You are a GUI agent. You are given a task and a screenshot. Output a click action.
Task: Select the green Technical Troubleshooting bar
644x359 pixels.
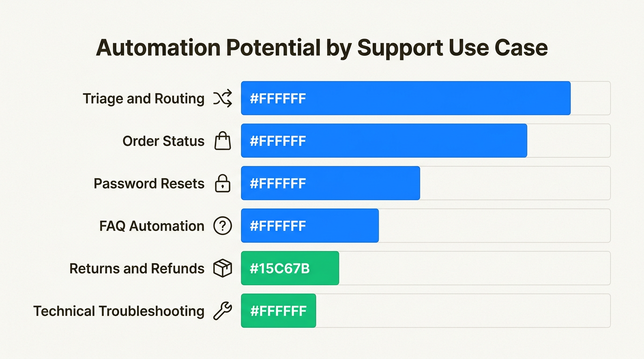click(278, 311)
